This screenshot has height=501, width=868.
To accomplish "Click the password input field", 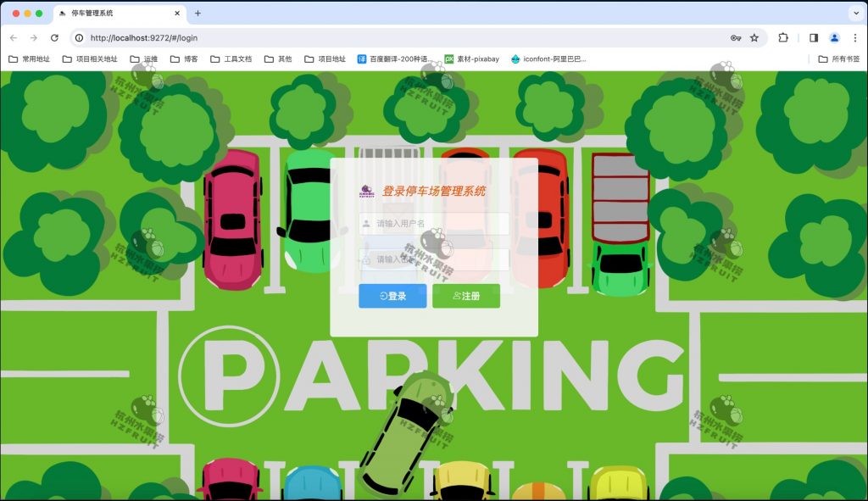I will point(434,259).
